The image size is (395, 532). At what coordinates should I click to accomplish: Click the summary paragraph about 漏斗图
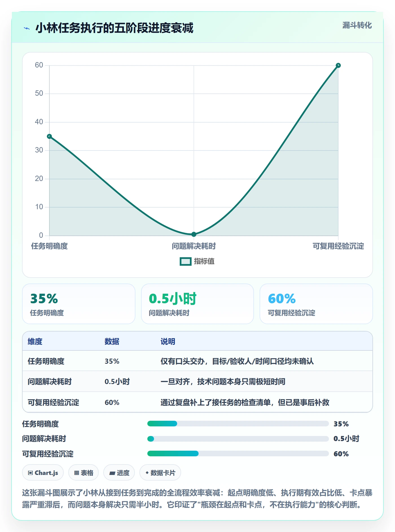[197, 499]
